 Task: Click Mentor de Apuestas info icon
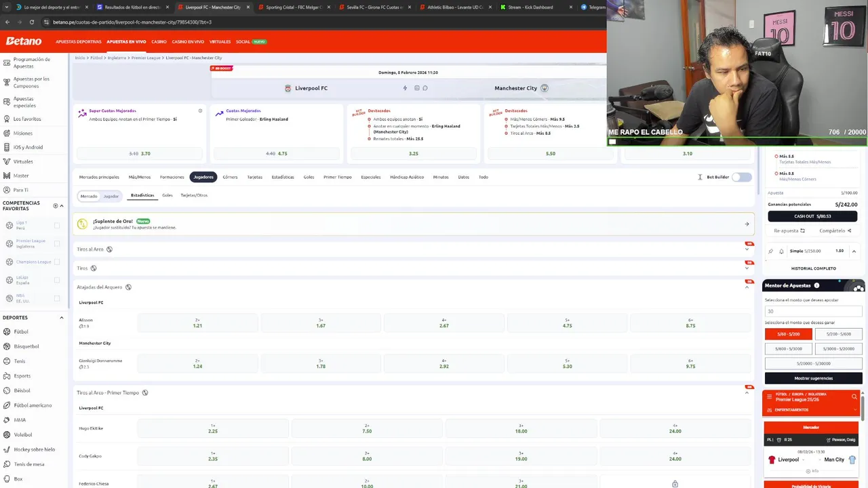[x=816, y=285]
